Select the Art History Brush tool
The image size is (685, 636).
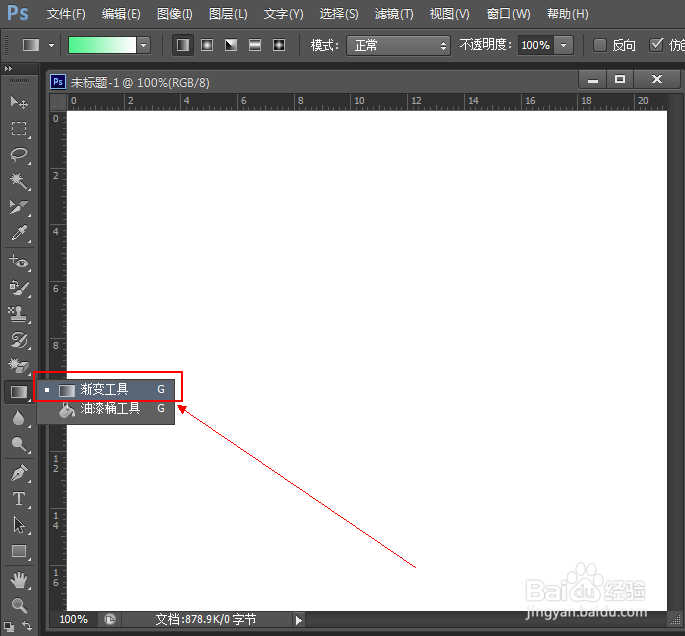[x=19, y=340]
